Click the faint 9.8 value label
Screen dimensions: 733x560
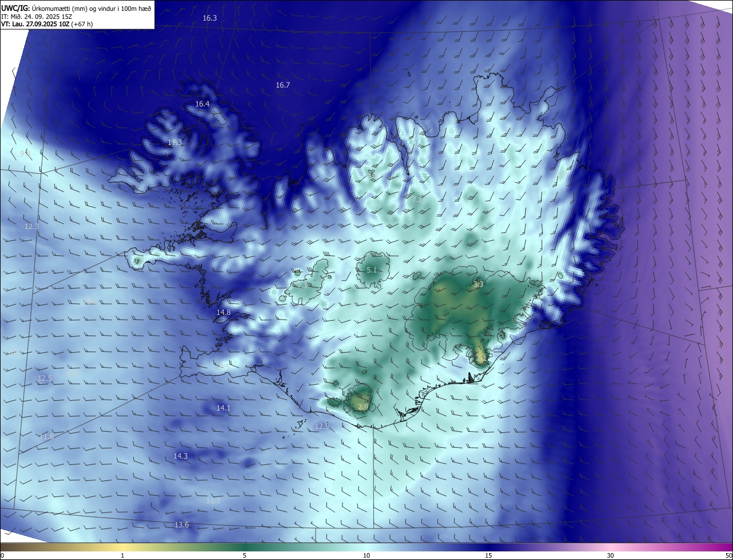click(25, 153)
